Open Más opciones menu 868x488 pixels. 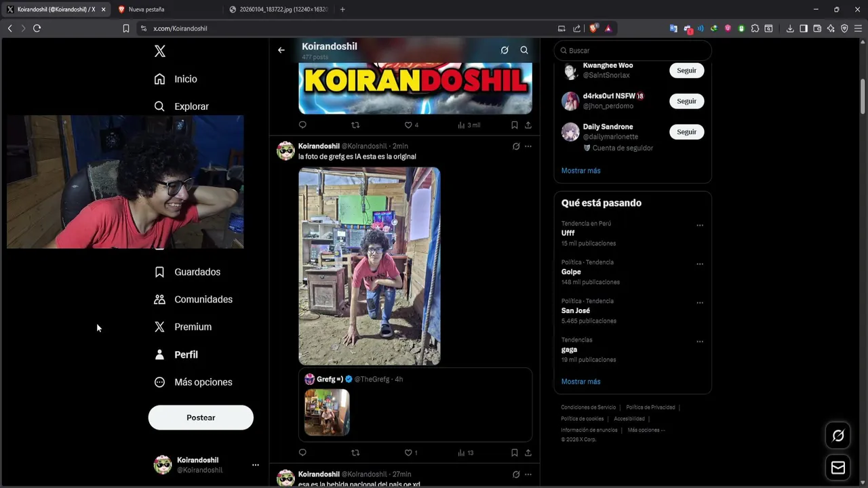coord(193,382)
